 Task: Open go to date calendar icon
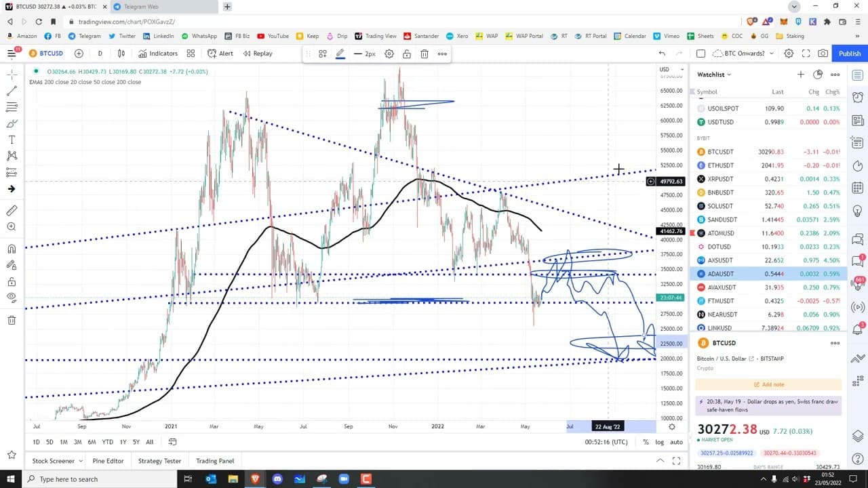tap(172, 442)
